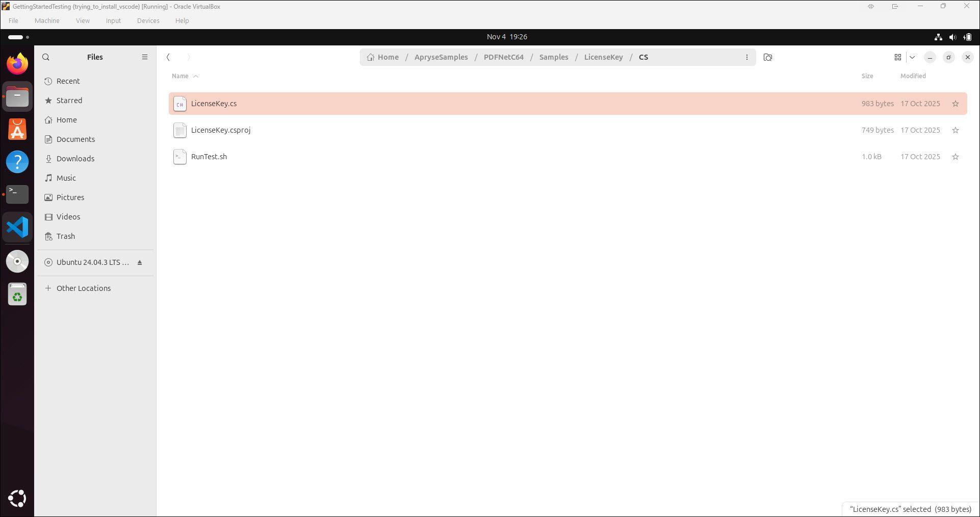
Task: Toggle star on LicenseKey.csproj
Action: (956, 130)
